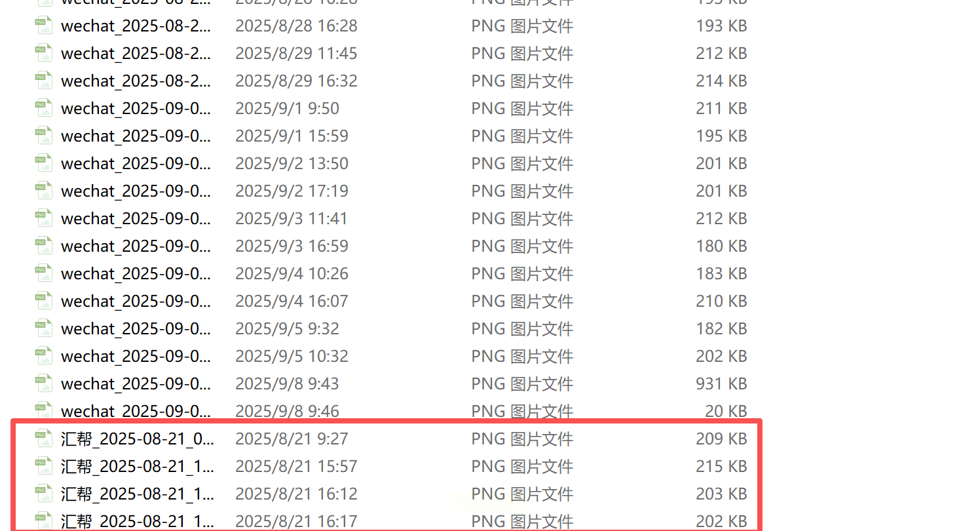Click PNG icon of file modified 2025/8/29 11:45
The width and height of the screenshot is (980, 531).
[44, 52]
